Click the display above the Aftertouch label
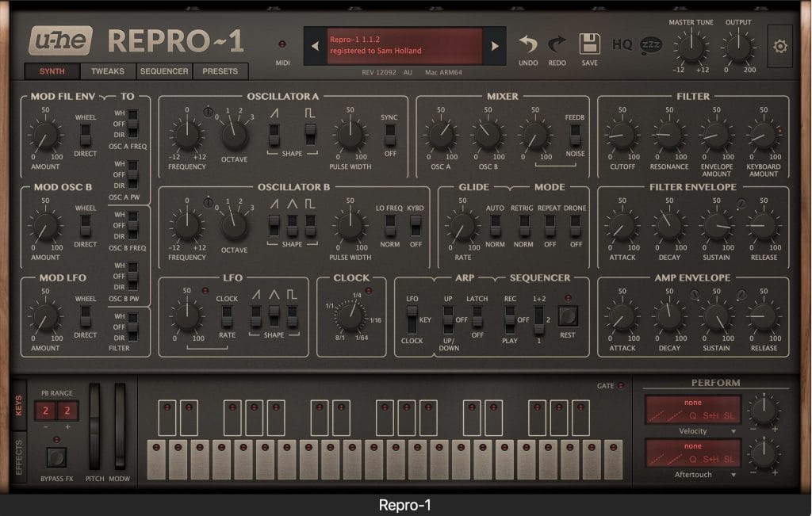The height and width of the screenshot is (516, 812). click(693, 453)
